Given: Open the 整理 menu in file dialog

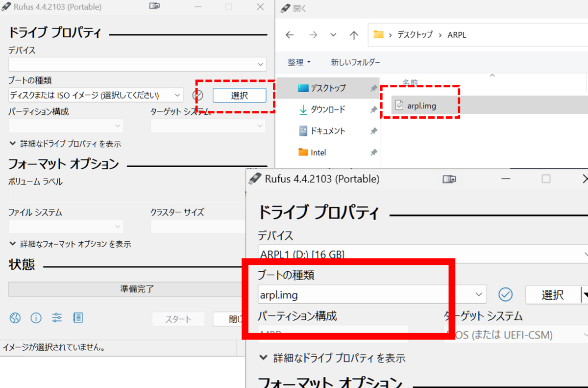Looking at the screenshot, I should tap(299, 62).
